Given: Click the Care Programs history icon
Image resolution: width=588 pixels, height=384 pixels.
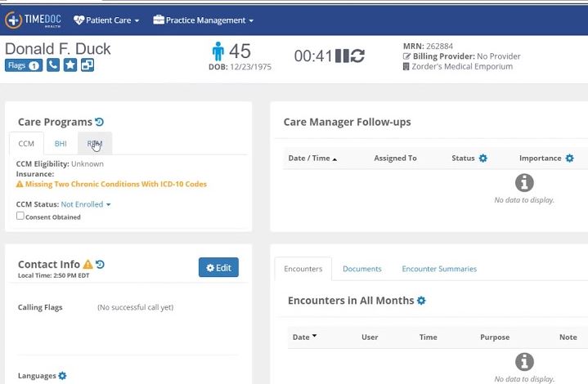Looking at the screenshot, I should click(100, 122).
